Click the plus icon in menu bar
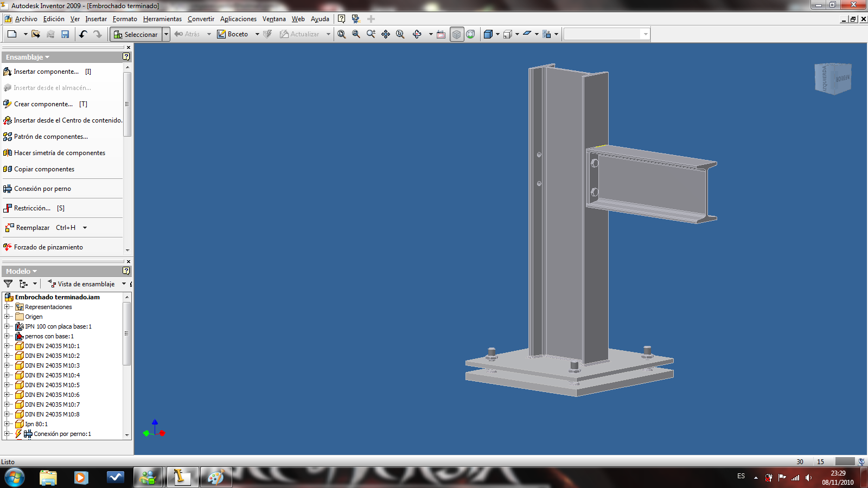The width and height of the screenshot is (868, 488). click(x=371, y=18)
